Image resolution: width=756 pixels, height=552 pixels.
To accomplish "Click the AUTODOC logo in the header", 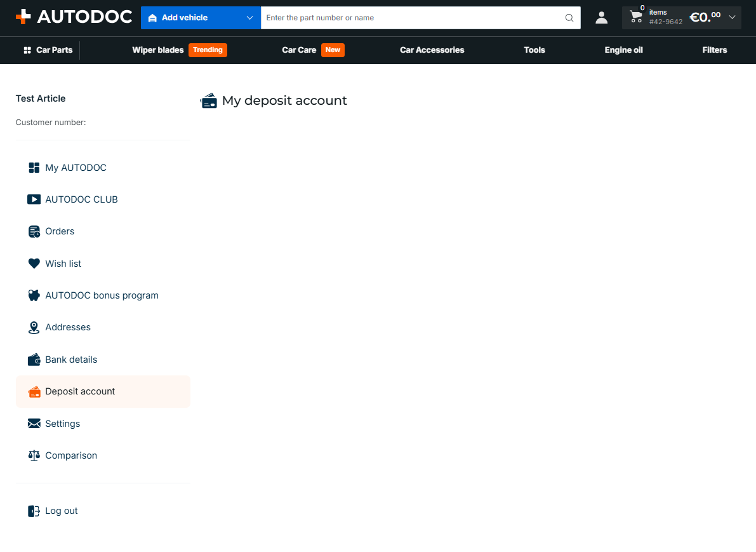I will pyautogui.click(x=74, y=17).
